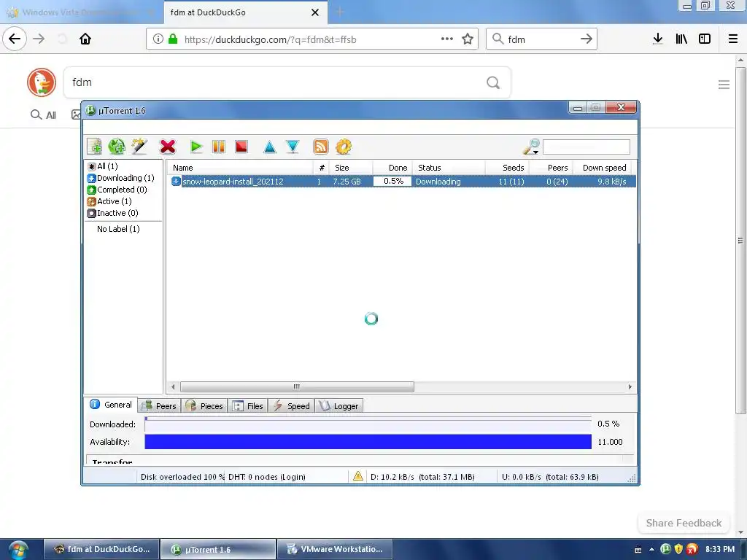Click the DuckDuckGo logo
Image resolution: width=747 pixels, height=560 pixels.
click(x=42, y=82)
